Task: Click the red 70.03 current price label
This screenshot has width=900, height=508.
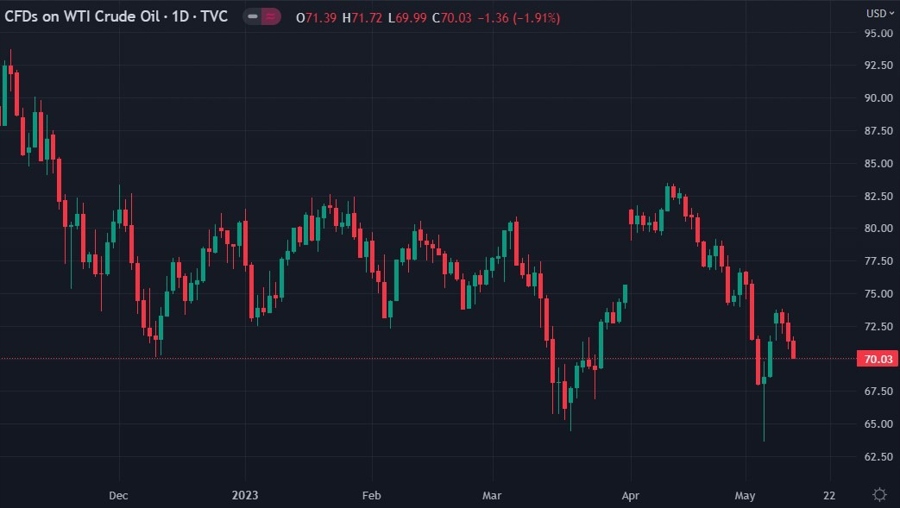Action: pos(878,359)
